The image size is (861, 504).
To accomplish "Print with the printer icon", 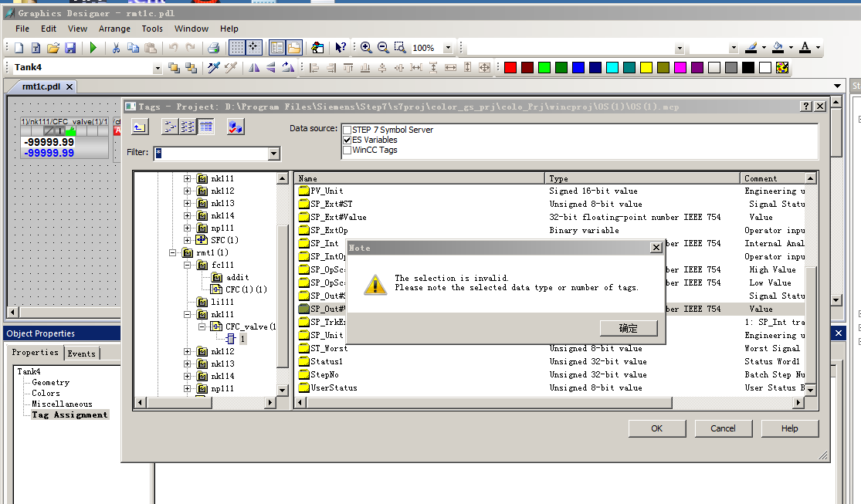I will (x=214, y=48).
